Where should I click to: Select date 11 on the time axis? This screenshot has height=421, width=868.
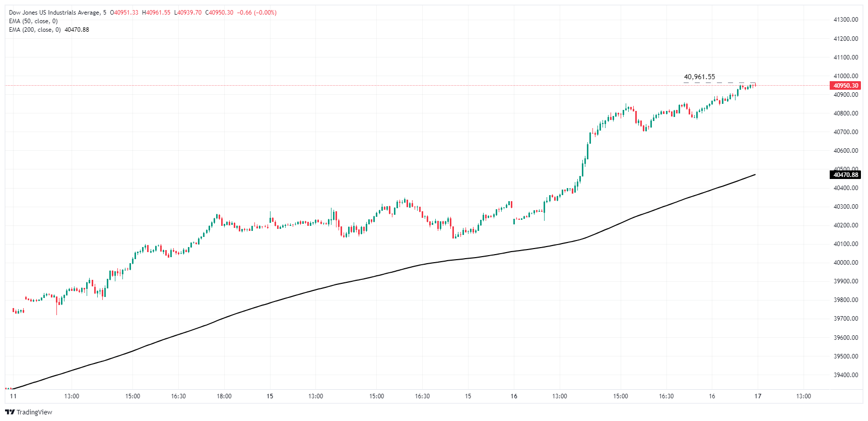click(x=13, y=396)
